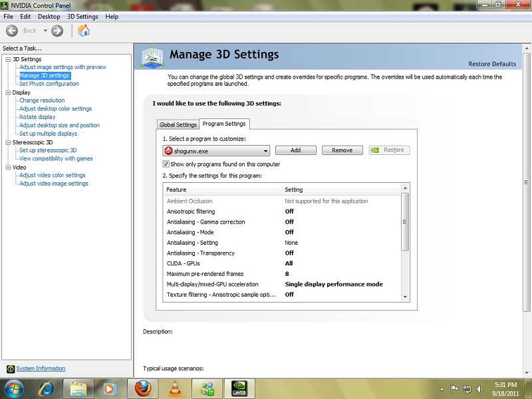Click Restore Defaults link
Screen dimensions: 532x399
click(492, 64)
